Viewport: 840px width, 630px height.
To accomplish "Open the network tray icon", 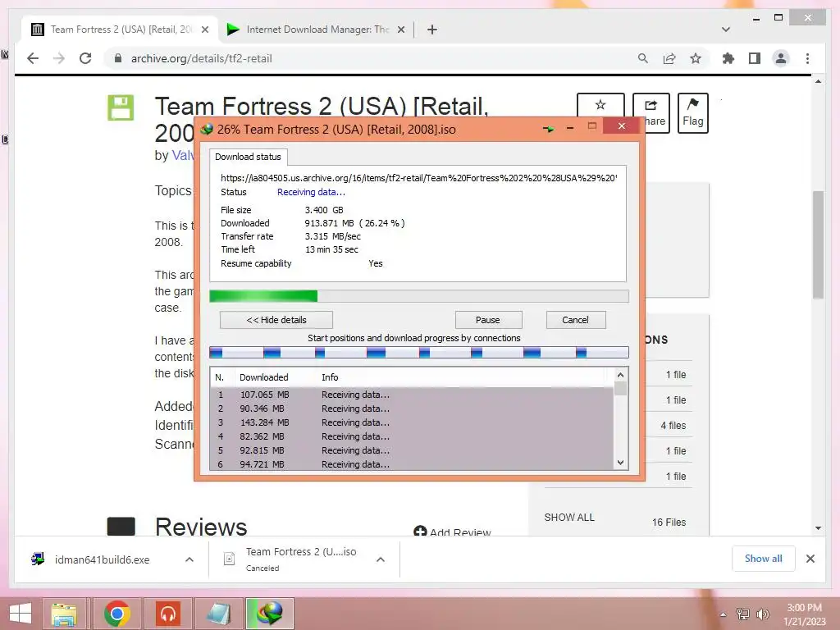I will pos(743,614).
